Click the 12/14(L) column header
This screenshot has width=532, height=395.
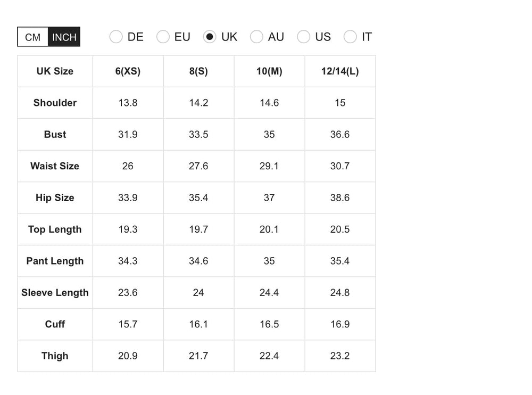click(x=340, y=71)
